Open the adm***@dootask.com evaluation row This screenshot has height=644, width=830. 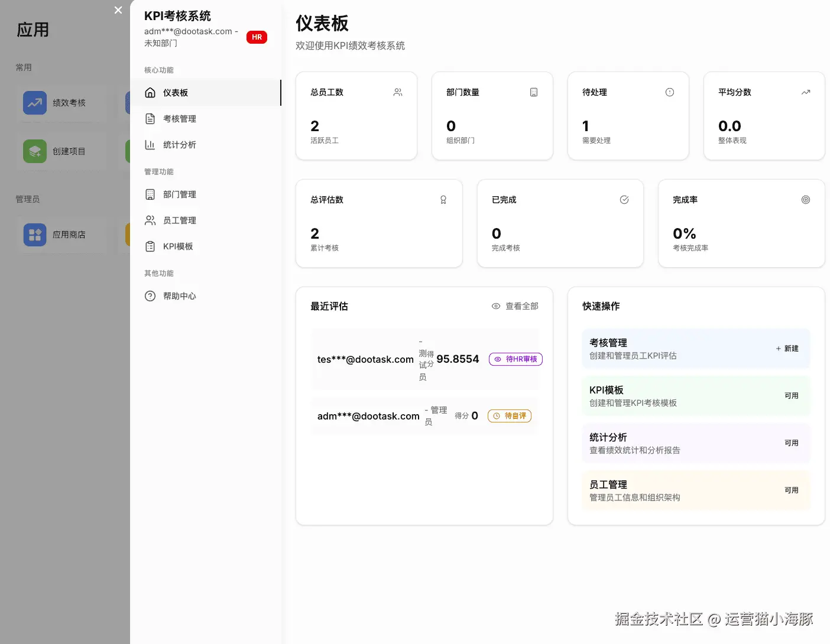point(426,416)
